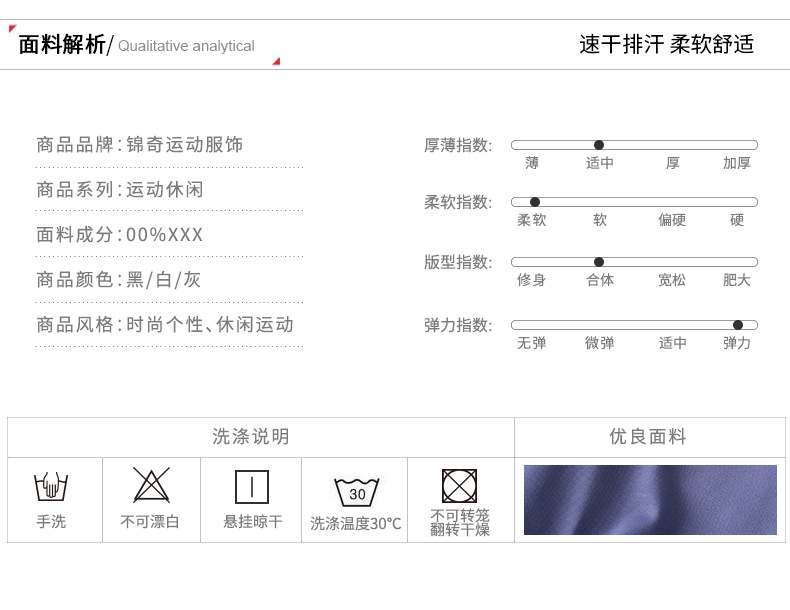The height and width of the screenshot is (610, 790).
Task: Click the do-not-tumble-dry icon
Action: 459,486
